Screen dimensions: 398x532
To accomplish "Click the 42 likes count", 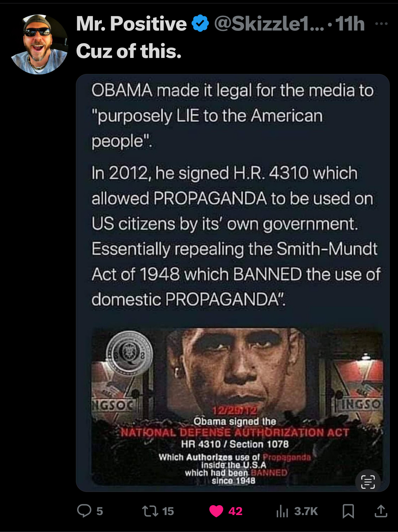I will point(235,511).
